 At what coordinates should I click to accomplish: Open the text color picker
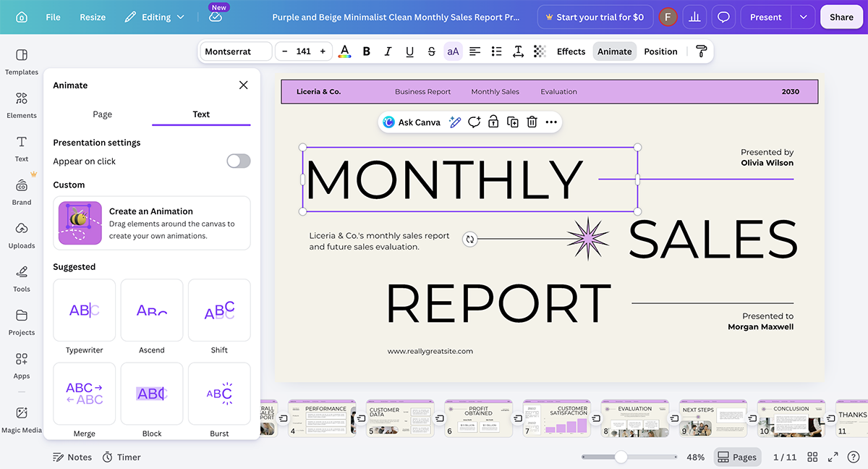[345, 51]
